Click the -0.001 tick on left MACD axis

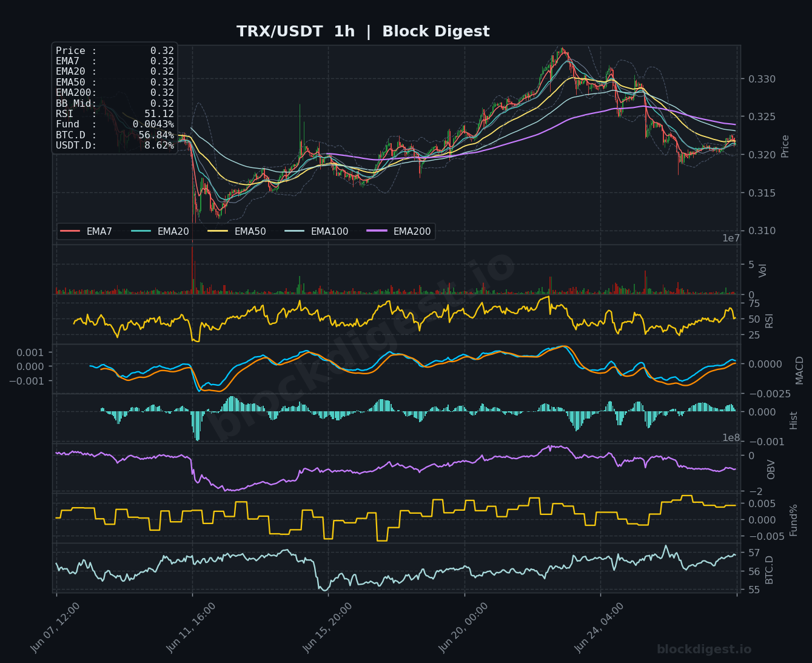[26, 381]
